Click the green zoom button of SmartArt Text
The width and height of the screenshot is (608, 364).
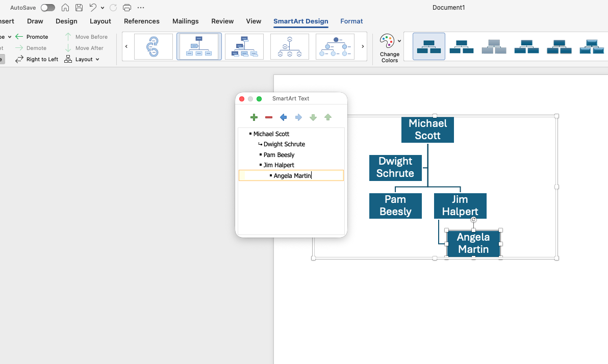coord(259,99)
